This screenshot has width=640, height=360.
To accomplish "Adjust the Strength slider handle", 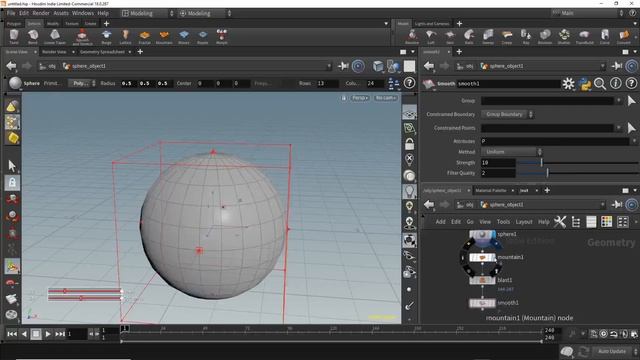I will 542,162.
